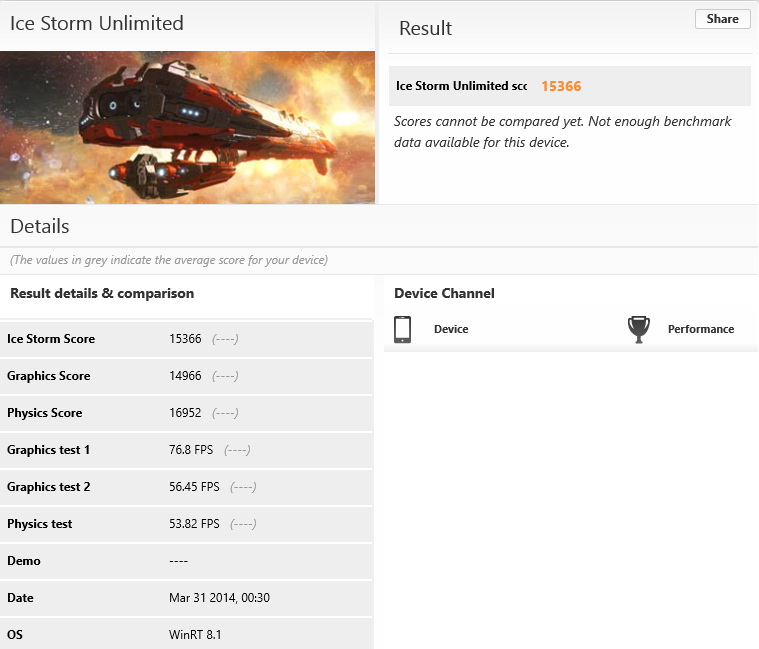The image size is (759, 649).
Task: Click the orange 15366 result score
Action: (x=561, y=86)
